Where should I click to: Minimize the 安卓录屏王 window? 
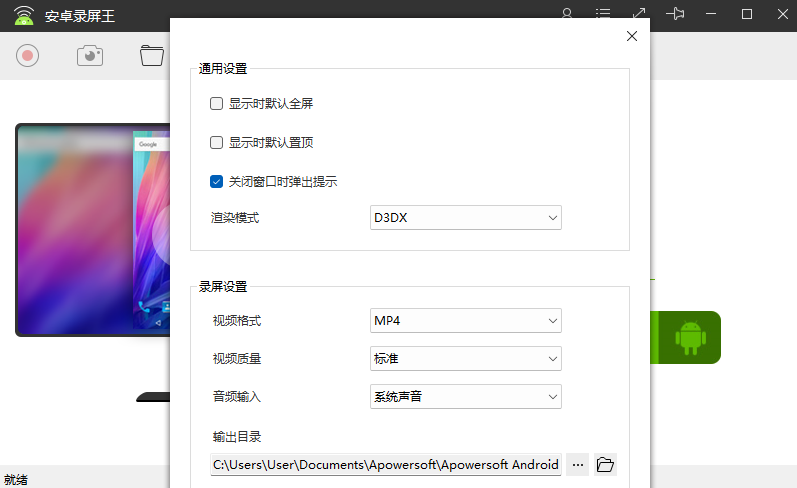coord(711,14)
